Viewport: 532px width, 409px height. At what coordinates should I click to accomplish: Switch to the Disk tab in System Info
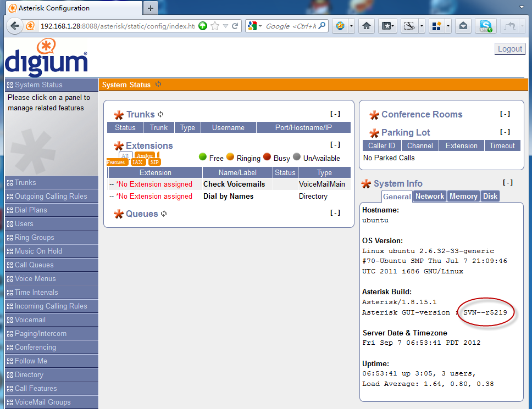point(490,196)
